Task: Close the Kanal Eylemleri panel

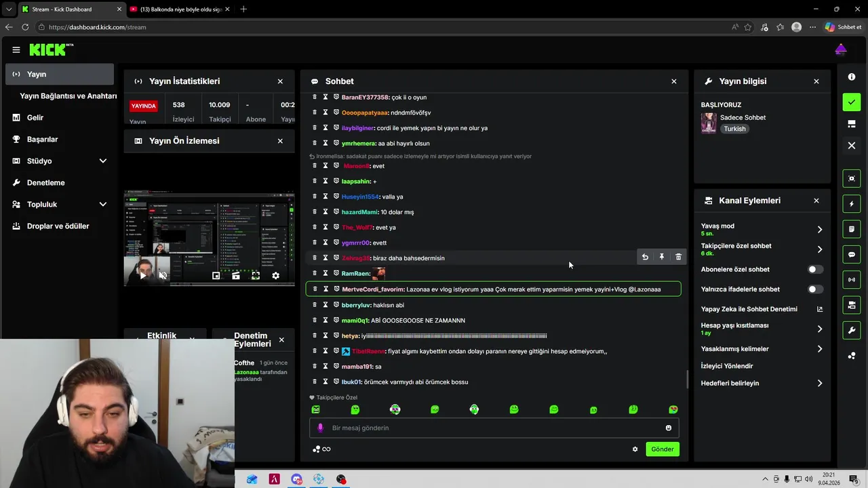Action: tap(816, 201)
